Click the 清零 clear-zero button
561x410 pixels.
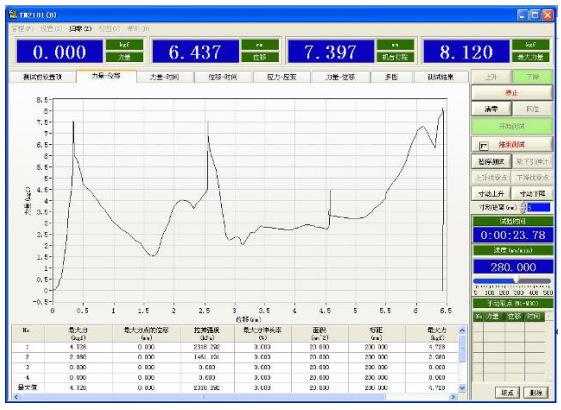tap(491, 109)
